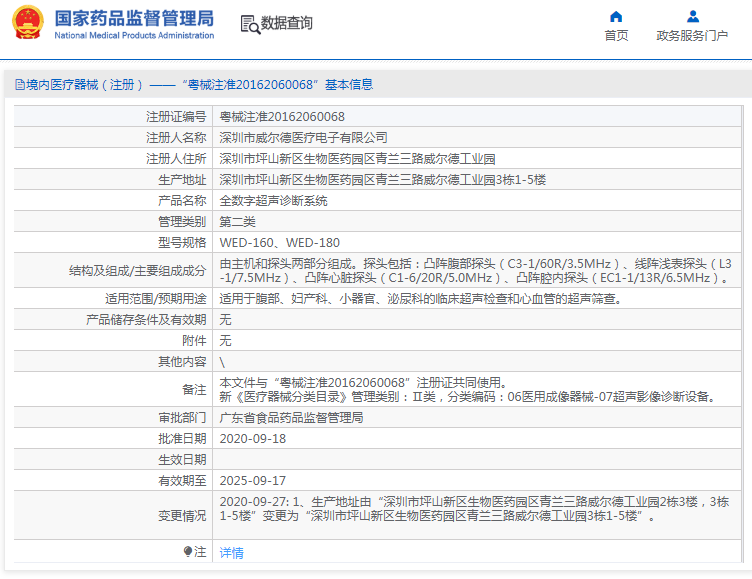Image resolution: width=752 pixels, height=579 pixels.
Task: Open the 数据查询 search icon
Action: coord(250,24)
